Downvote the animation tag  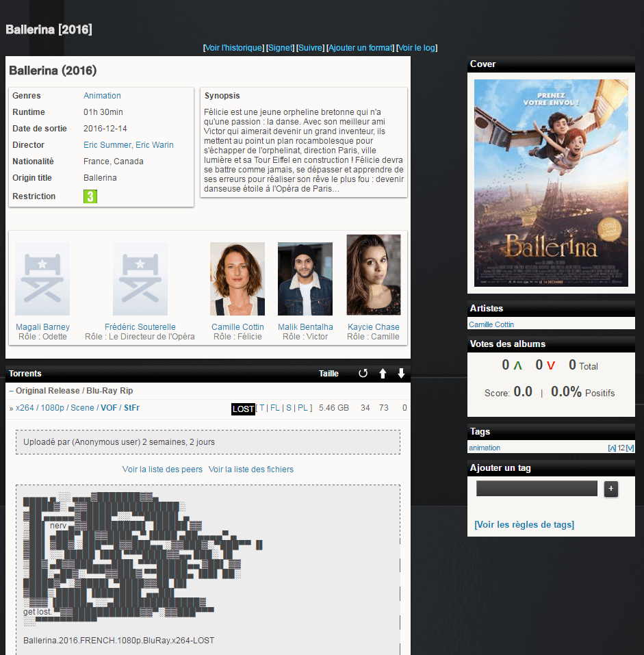[x=630, y=448]
